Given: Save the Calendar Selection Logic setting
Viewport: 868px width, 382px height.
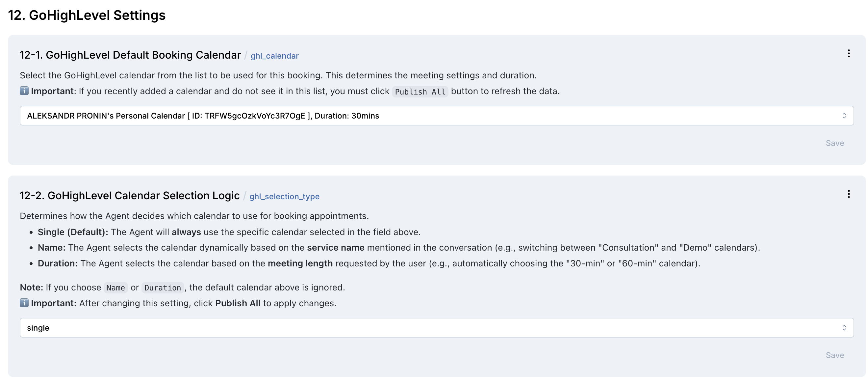Looking at the screenshot, I should [835, 355].
